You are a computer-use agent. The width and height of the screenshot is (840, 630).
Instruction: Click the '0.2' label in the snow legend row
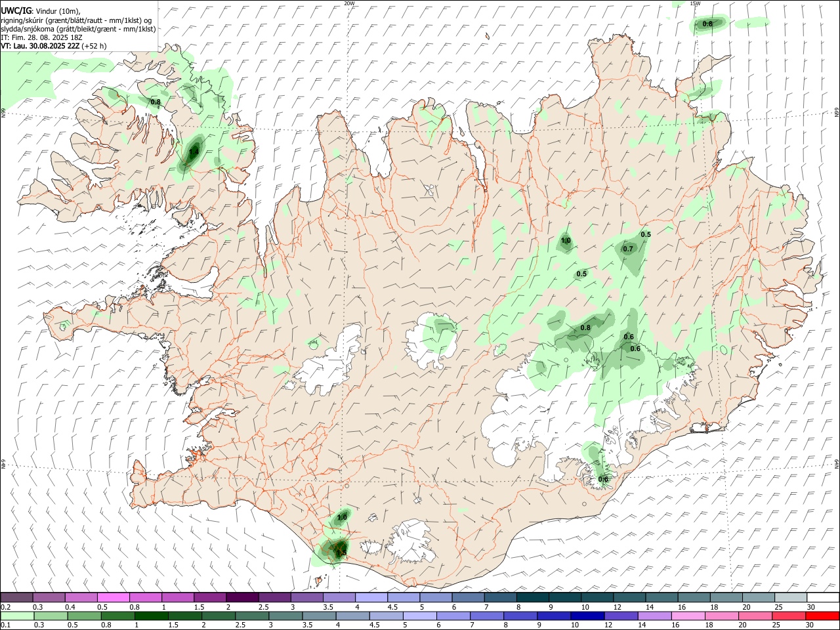pyautogui.click(x=6, y=607)
